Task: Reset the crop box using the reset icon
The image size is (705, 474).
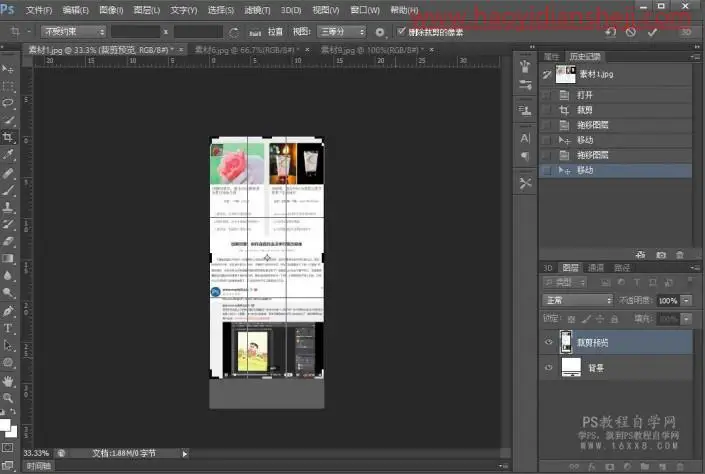Action: [x=610, y=32]
